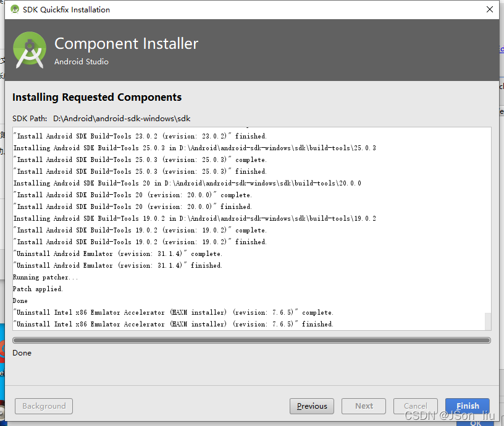Click the Finish button
Image resolution: width=504 pixels, height=426 pixels.
pyautogui.click(x=468, y=406)
